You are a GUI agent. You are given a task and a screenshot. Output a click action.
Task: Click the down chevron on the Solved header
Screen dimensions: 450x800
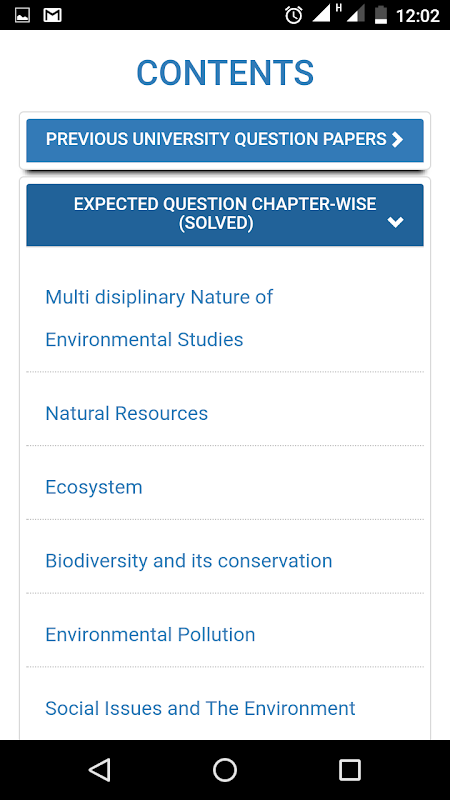395,222
